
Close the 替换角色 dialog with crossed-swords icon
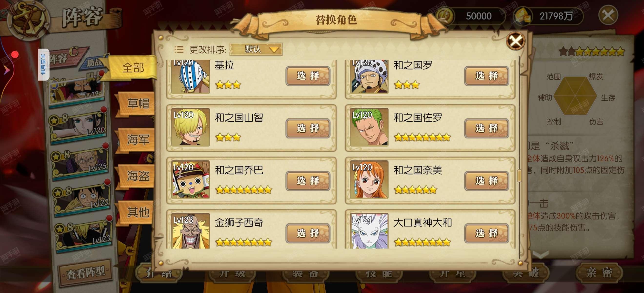515,41
